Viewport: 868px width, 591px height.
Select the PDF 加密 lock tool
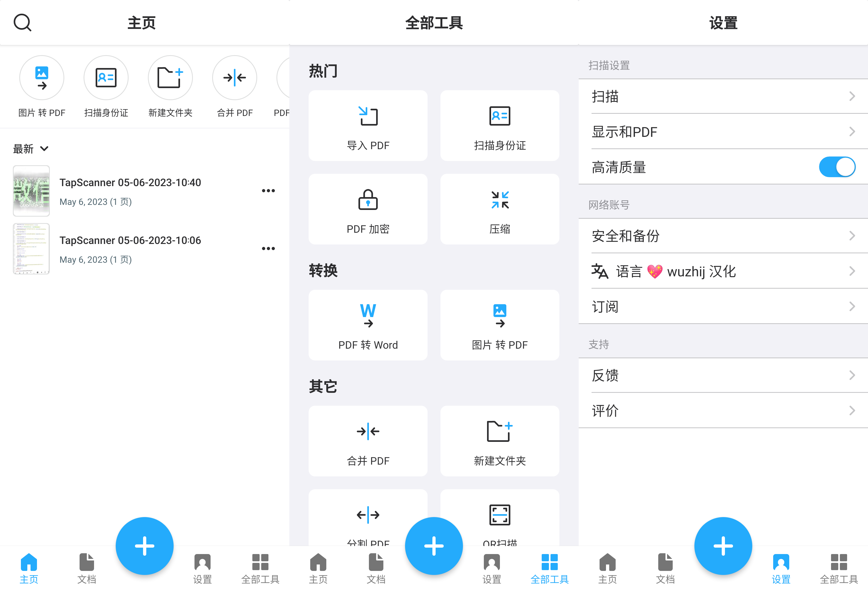368,209
